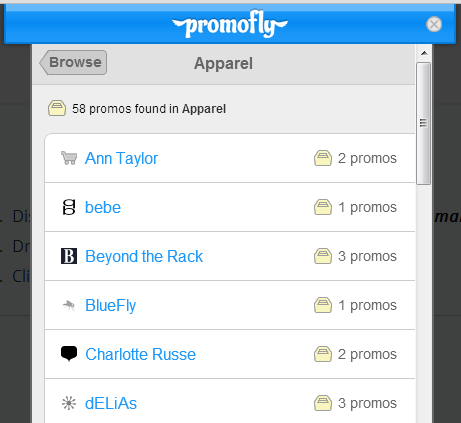Click the promo tag icon in Beyond the Rack row

(323, 256)
